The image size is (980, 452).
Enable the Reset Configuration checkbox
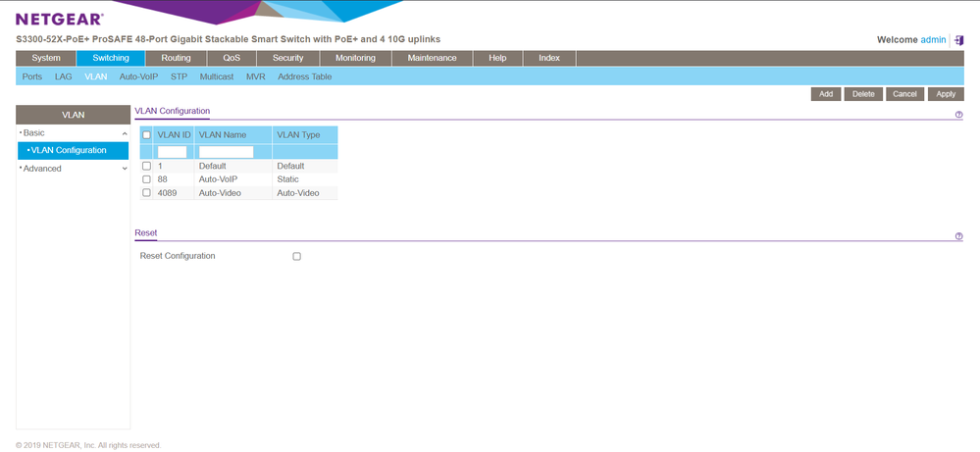click(x=297, y=256)
